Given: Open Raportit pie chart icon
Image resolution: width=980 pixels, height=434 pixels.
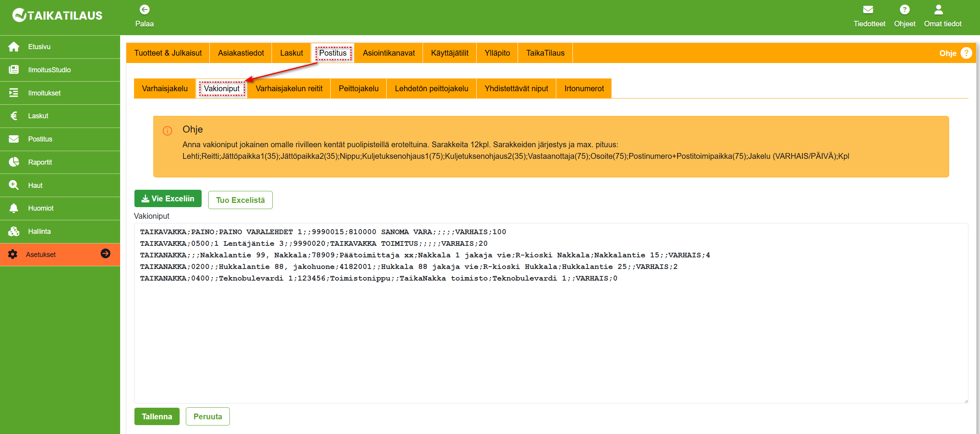Looking at the screenshot, I should 14,162.
